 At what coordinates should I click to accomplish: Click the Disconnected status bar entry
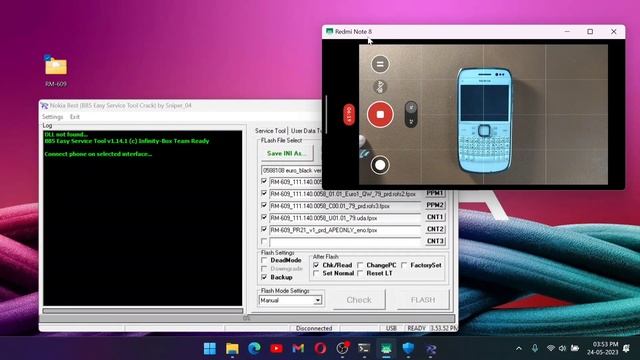(x=314, y=328)
